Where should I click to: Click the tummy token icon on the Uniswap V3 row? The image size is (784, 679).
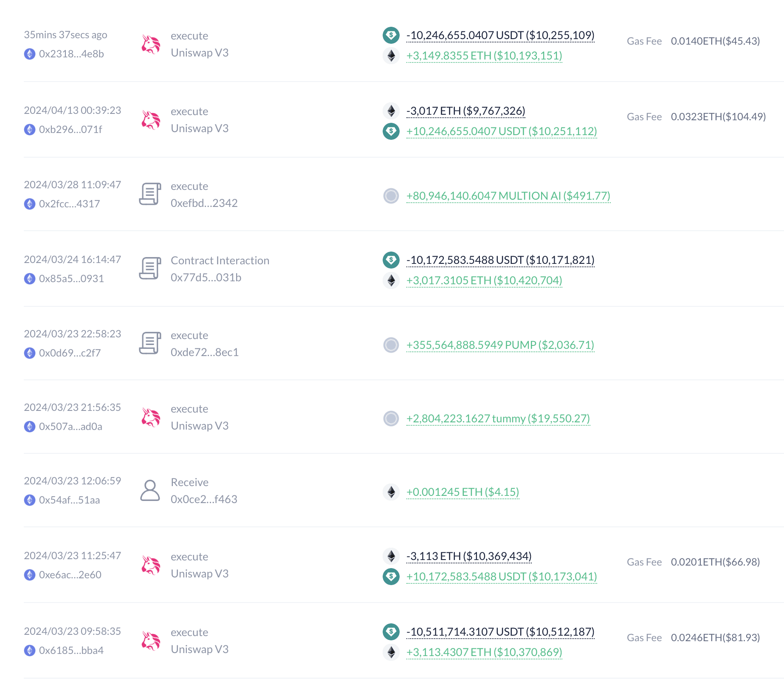(391, 419)
